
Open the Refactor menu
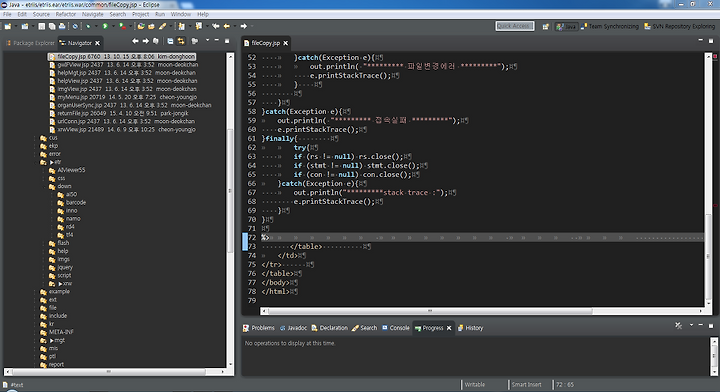(x=66, y=14)
